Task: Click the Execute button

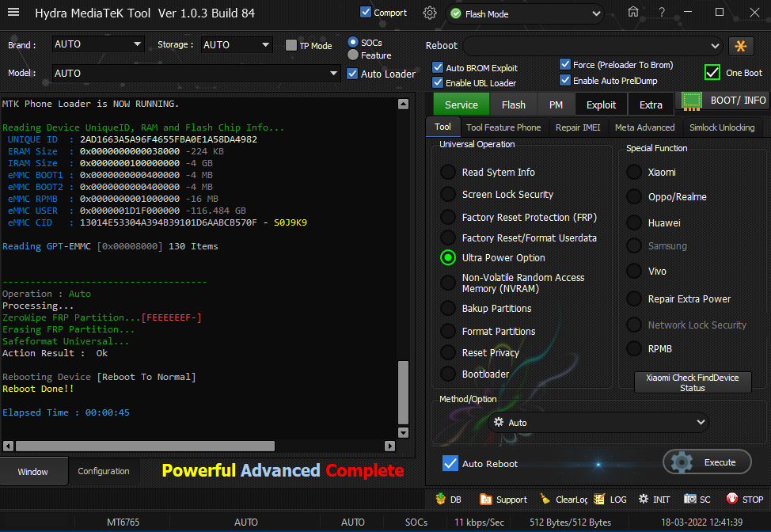Action: pyautogui.click(x=707, y=462)
